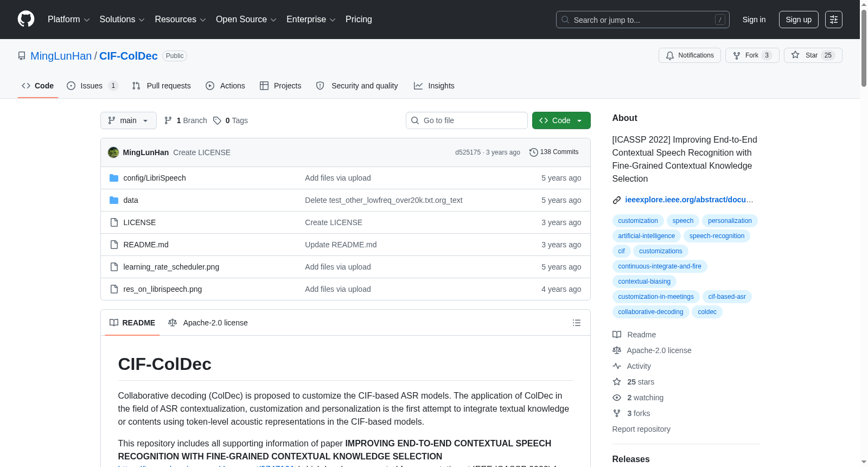This screenshot has height=467, width=868.
Task: Click the coldec topic tag
Action: coord(707,312)
